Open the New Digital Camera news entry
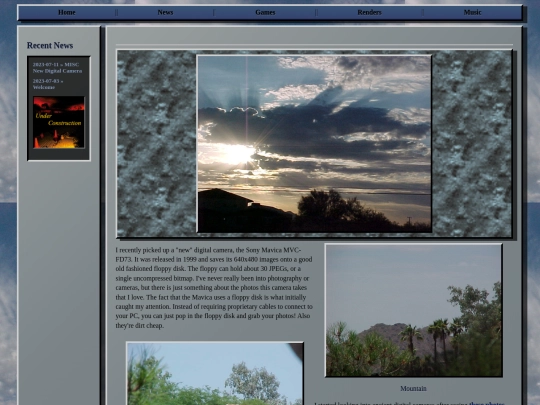Image resolution: width=540 pixels, height=405 pixels. (57, 68)
